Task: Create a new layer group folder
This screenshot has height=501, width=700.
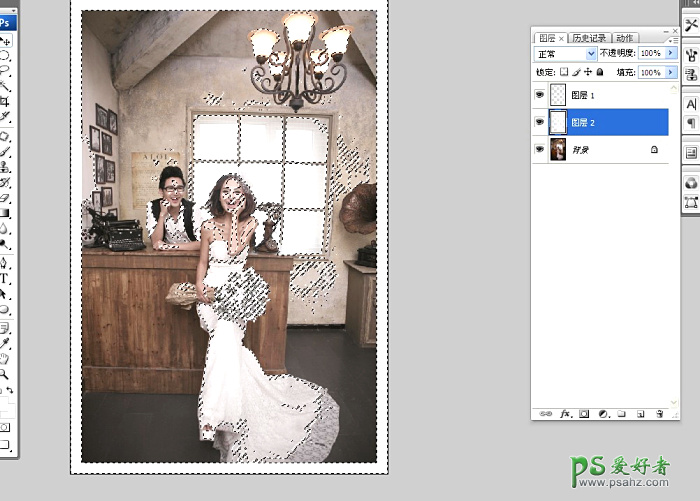Action: point(621,413)
